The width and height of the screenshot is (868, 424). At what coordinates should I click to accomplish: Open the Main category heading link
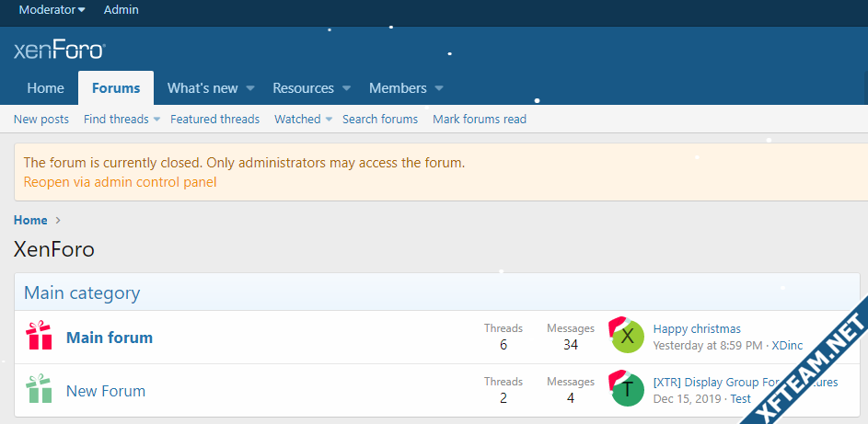pos(82,292)
